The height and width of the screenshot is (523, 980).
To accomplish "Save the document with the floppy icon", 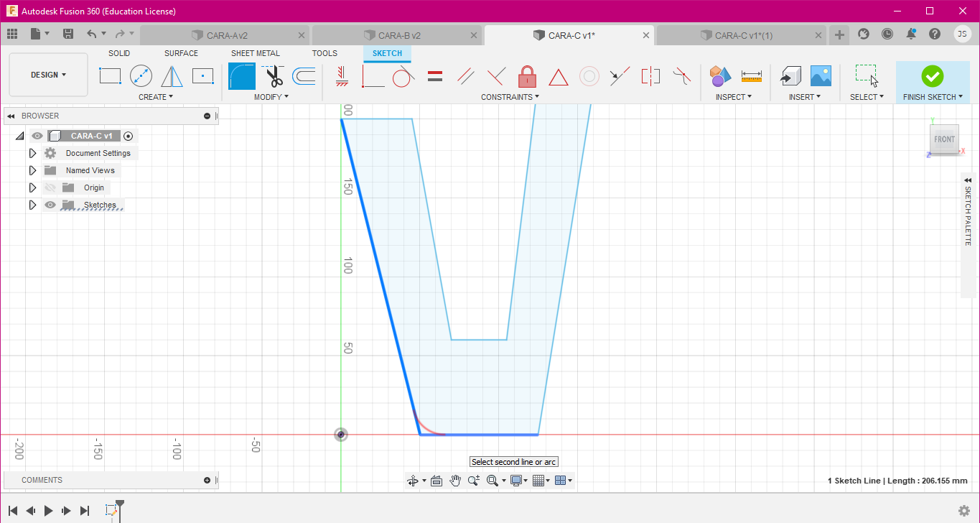I will pos(68,34).
